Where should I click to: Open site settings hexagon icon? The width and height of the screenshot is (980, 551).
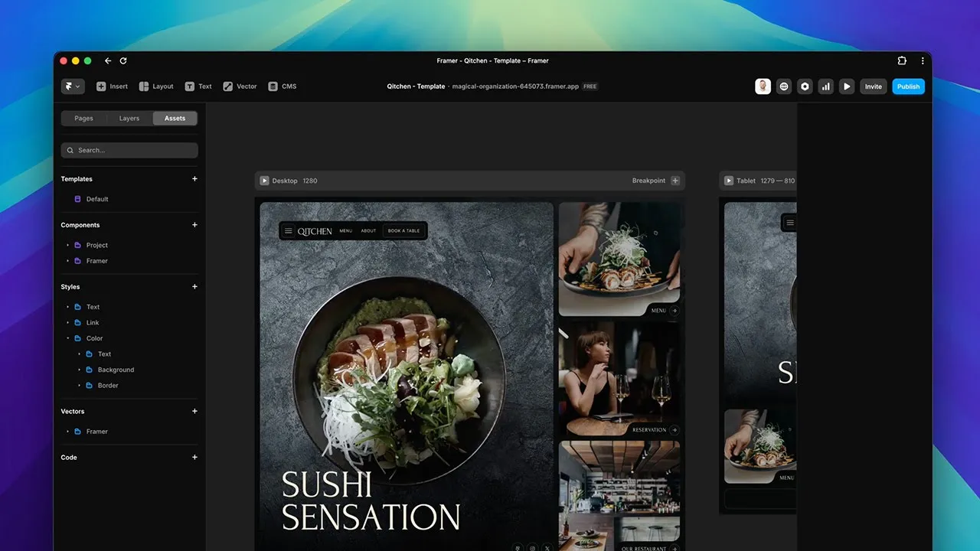pos(805,86)
